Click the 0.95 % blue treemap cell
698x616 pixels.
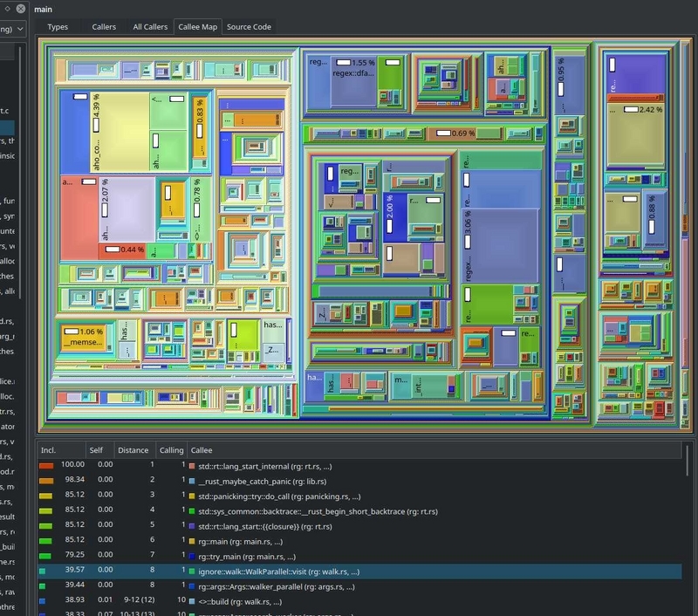point(569,83)
